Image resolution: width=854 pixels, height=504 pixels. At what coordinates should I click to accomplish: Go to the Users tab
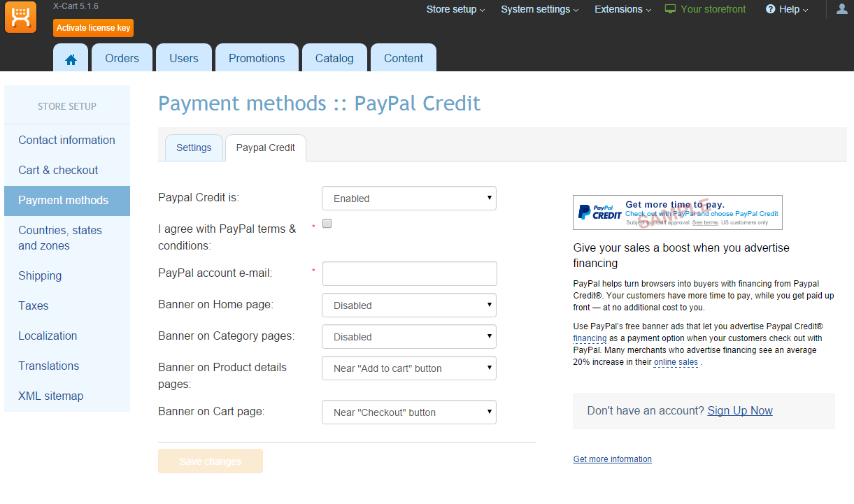click(x=184, y=58)
